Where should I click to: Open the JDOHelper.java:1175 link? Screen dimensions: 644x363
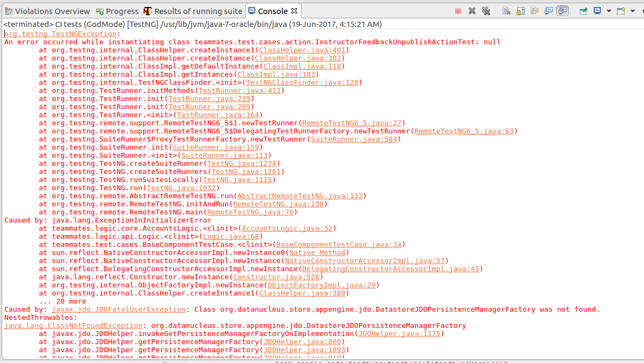point(399,333)
